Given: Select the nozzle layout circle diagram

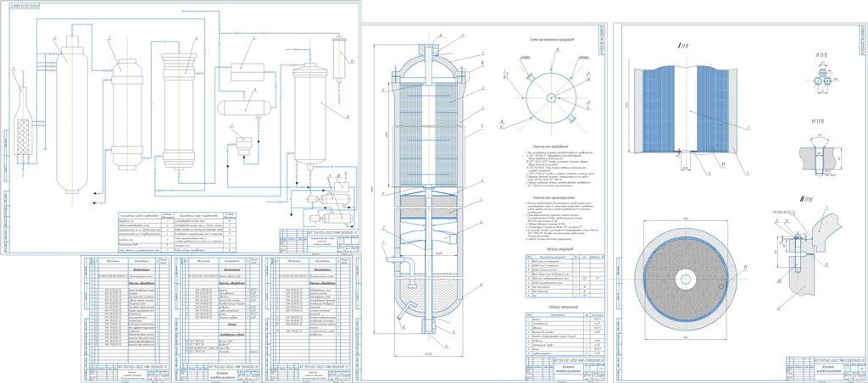Looking at the screenshot, I should [549, 97].
